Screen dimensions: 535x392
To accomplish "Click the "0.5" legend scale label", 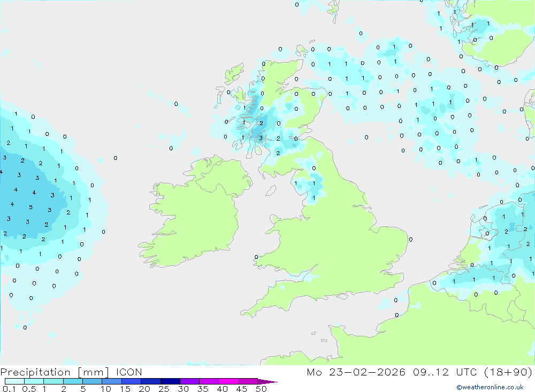I will 29,389.
